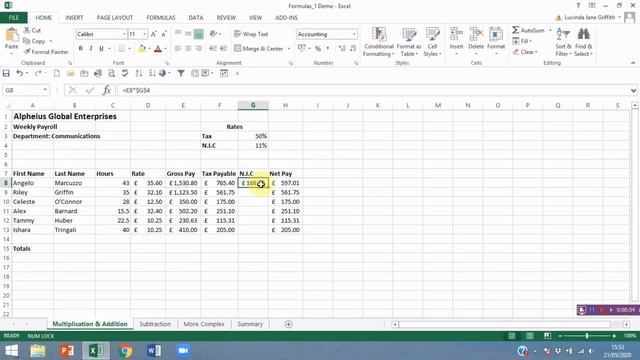Open the Calibri font name dropdown
This screenshot has width=640, height=360.
click(124, 34)
